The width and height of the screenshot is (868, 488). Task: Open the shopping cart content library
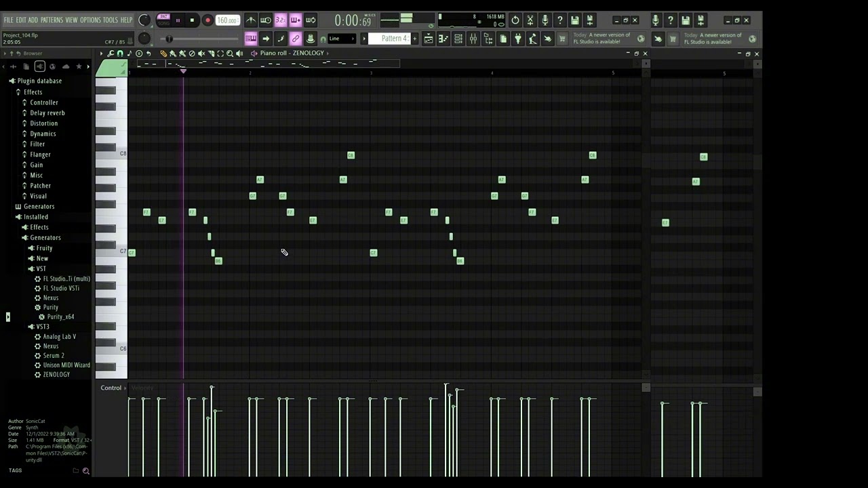click(561, 39)
